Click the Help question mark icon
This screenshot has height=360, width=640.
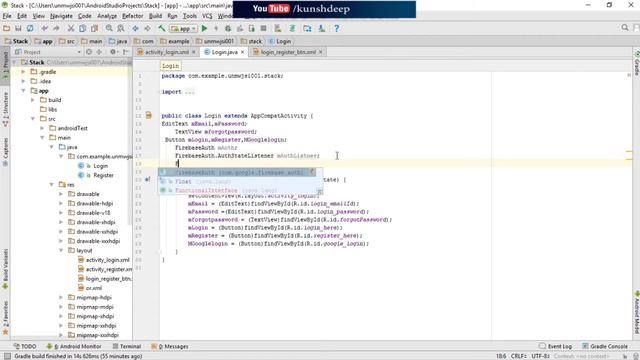click(x=336, y=29)
